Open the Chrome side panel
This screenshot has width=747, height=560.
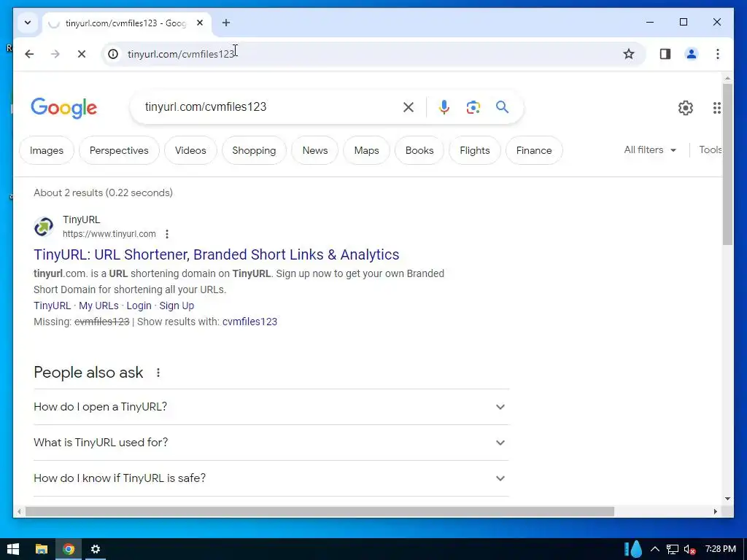tap(665, 54)
